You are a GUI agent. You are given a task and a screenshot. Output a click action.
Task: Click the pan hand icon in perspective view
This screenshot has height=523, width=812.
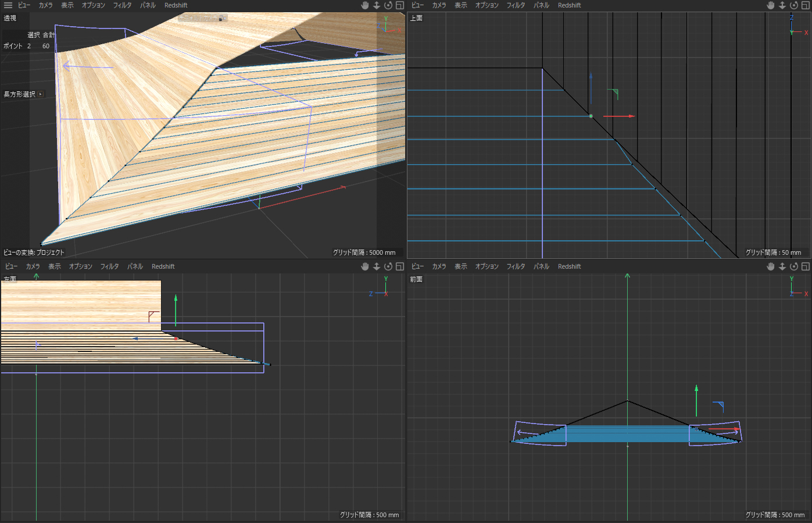[365, 5]
